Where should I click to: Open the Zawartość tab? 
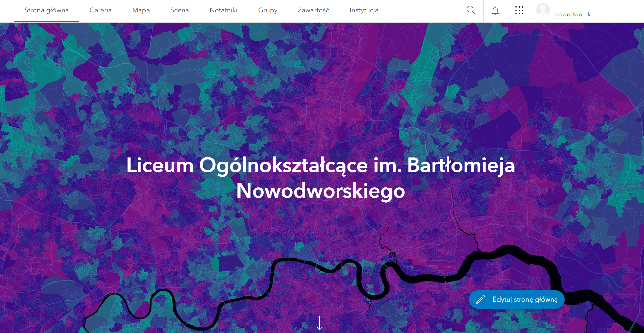pos(313,10)
